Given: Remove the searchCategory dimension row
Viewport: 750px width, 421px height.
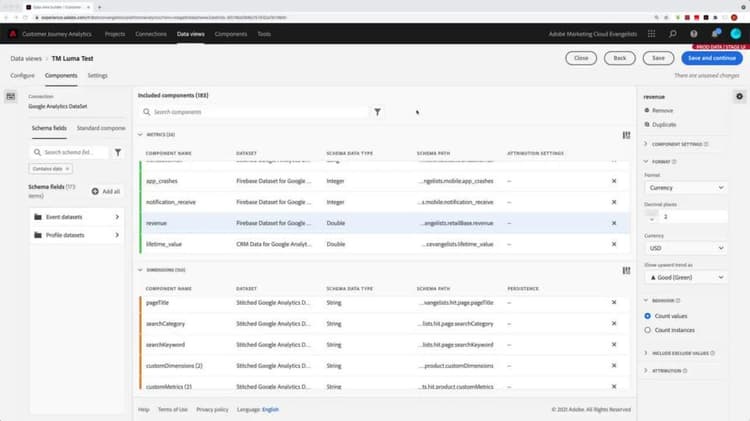Looking at the screenshot, I should tap(614, 324).
